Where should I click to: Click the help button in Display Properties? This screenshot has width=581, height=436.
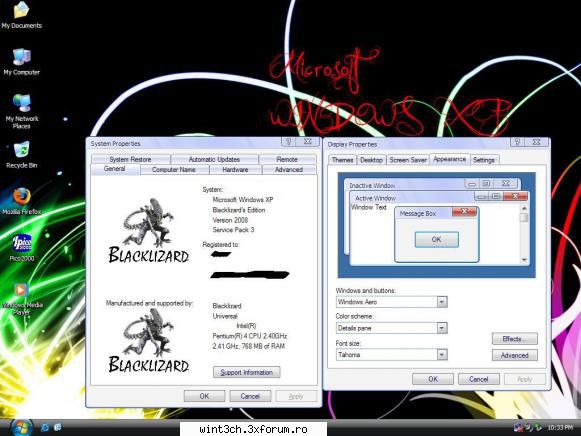click(517, 142)
